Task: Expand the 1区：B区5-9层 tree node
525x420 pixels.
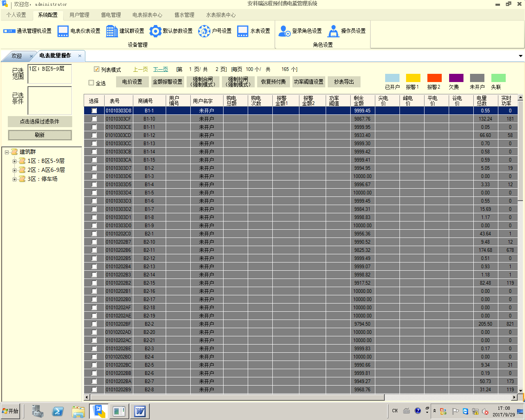Action: (x=15, y=161)
